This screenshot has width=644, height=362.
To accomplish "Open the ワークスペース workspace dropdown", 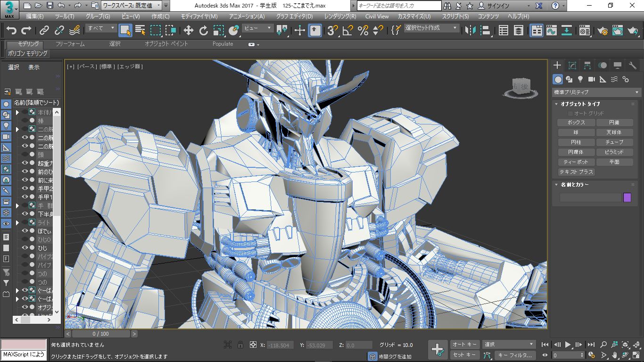I will pyautogui.click(x=132, y=6).
